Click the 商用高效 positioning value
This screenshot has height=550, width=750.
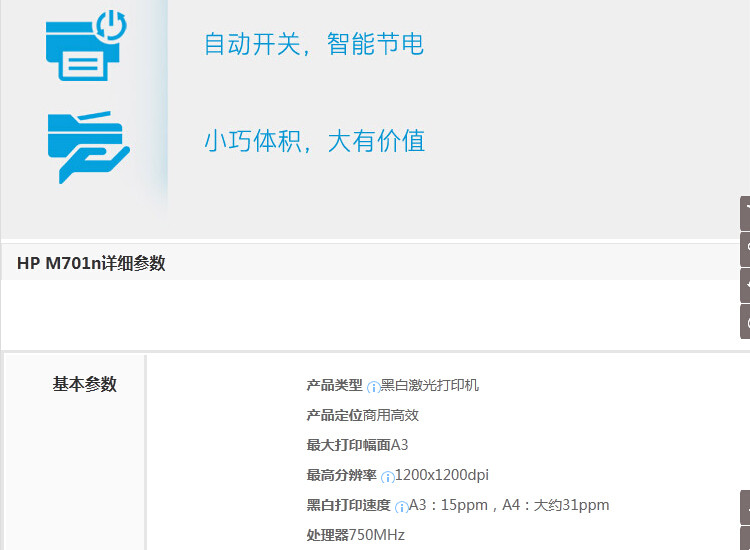[x=390, y=415]
